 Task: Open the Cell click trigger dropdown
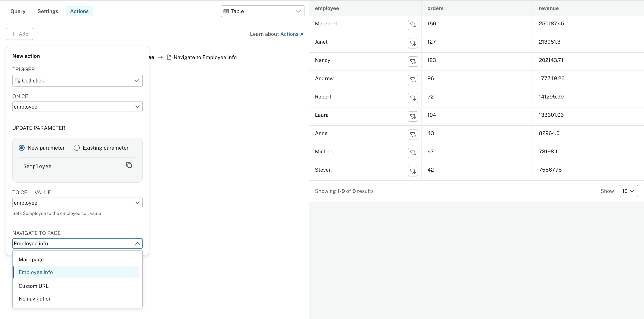pyautogui.click(x=77, y=81)
